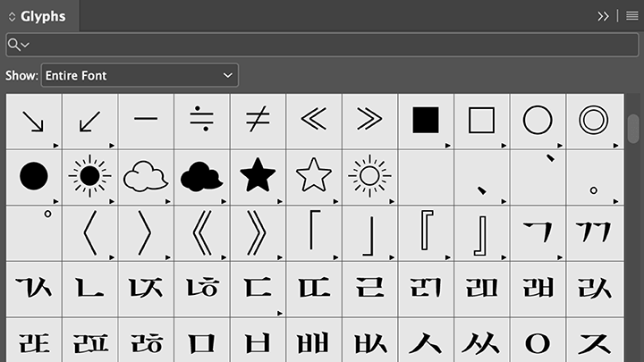Image resolution: width=644 pixels, height=362 pixels.
Task: Select the Hangul ㅂ glyph
Action: point(258,341)
